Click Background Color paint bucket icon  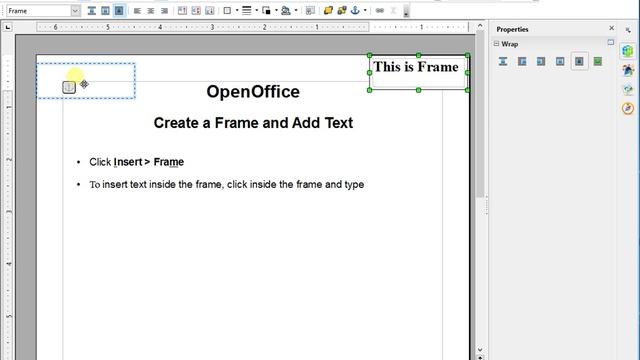(x=286, y=11)
